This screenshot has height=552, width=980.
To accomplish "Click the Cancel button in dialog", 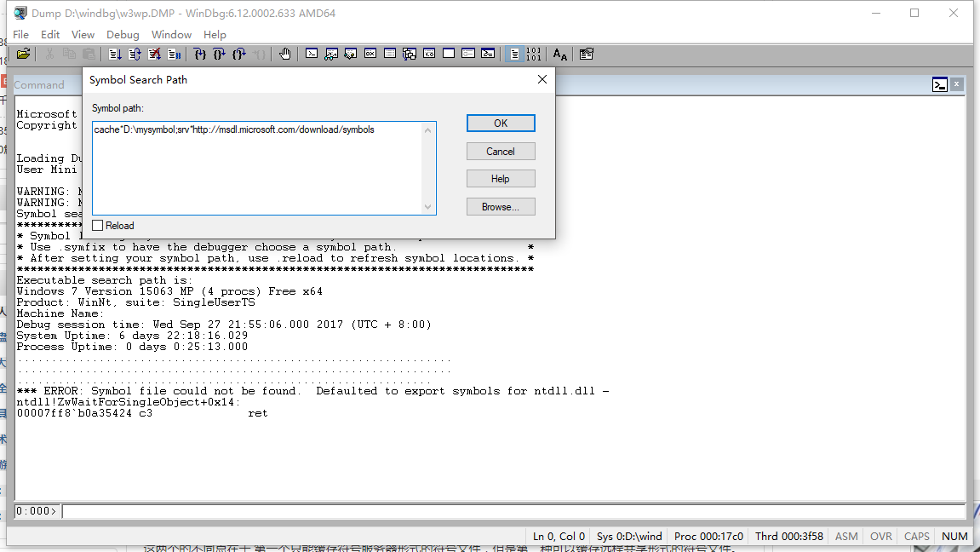I will pos(501,152).
